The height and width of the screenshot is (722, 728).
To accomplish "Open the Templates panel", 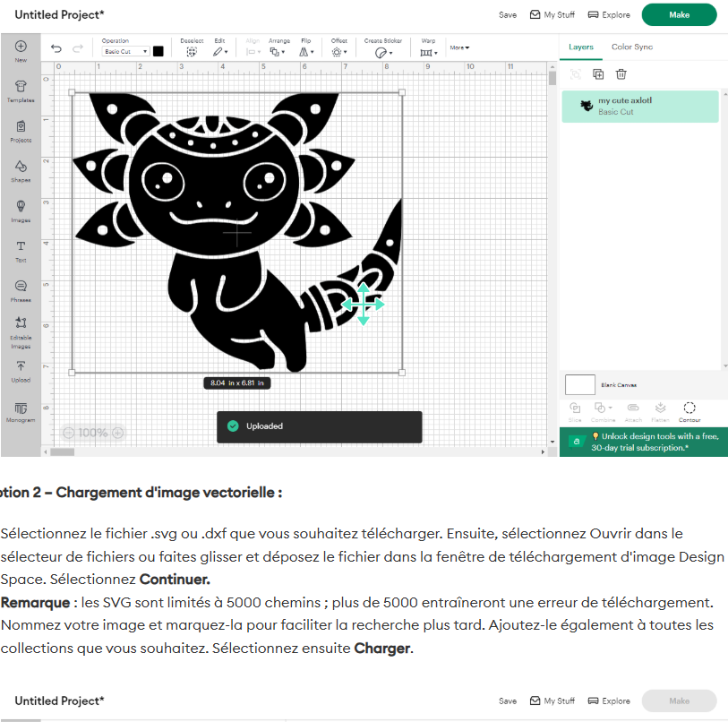I will click(x=21, y=88).
